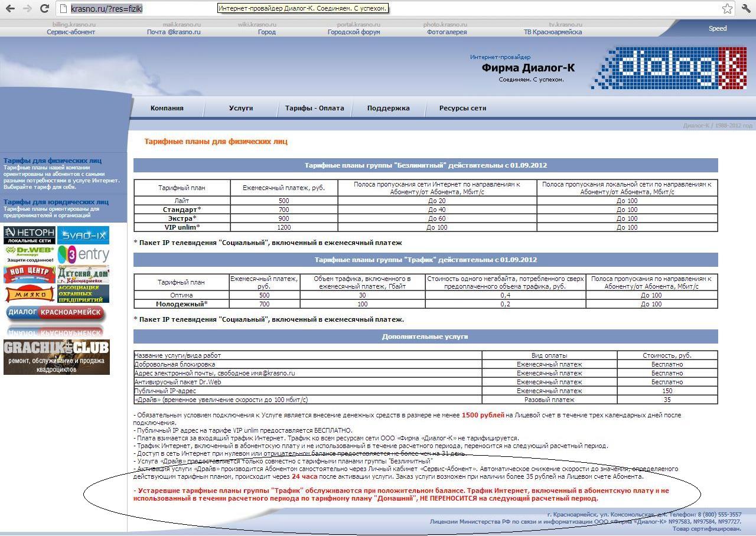Click the dialog-K pixel logo
Image resolution: width=756 pixels, height=536 pixels.
(669, 68)
